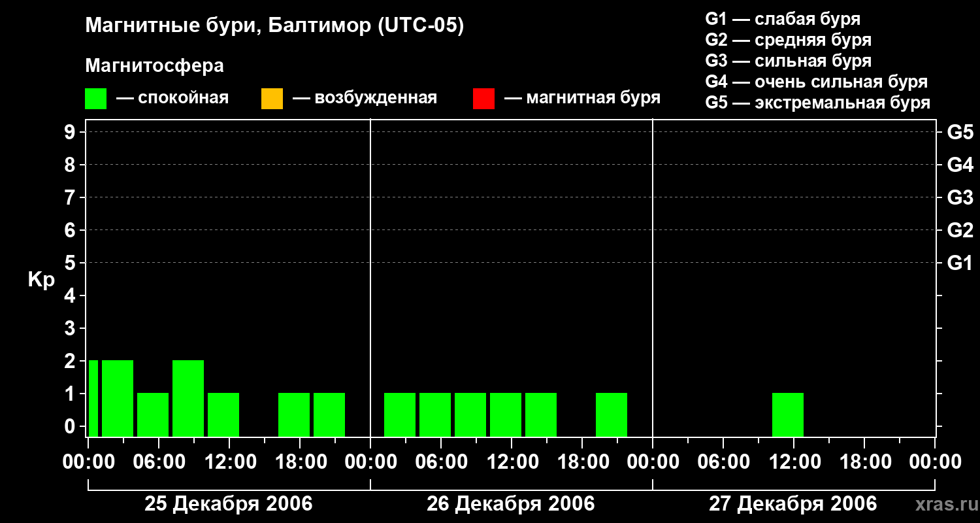980x523 pixels.
Task: Click 25 Декабря Kp 2 bar spanning 07:00–10:00
Action: coord(188,398)
